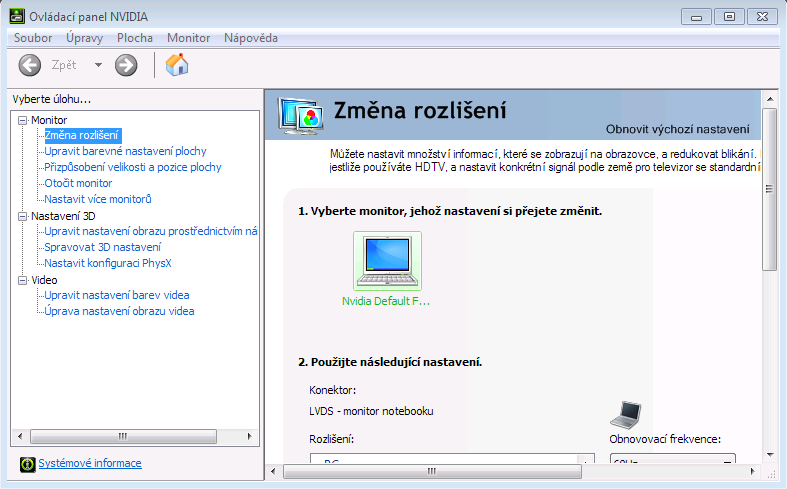Open the Soubor menu

33,38
